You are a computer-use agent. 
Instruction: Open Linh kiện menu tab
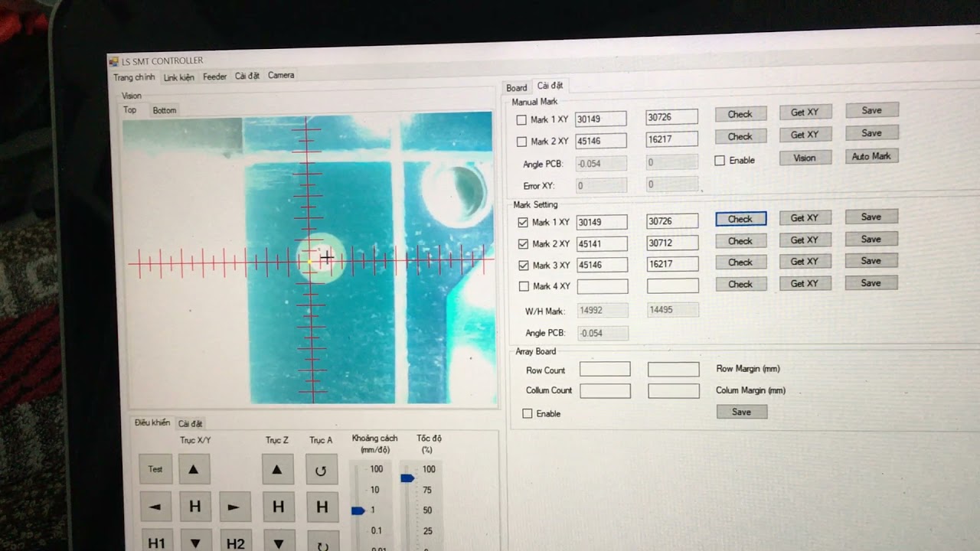coord(179,77)
